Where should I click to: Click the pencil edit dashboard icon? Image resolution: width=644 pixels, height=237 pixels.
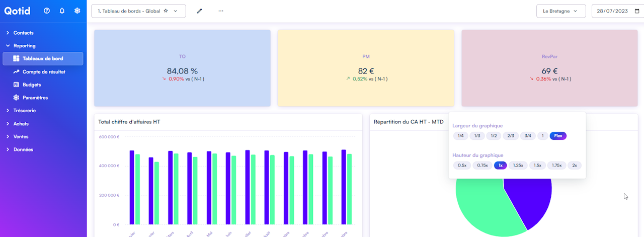pyautogui.click(x=199, y=11)
